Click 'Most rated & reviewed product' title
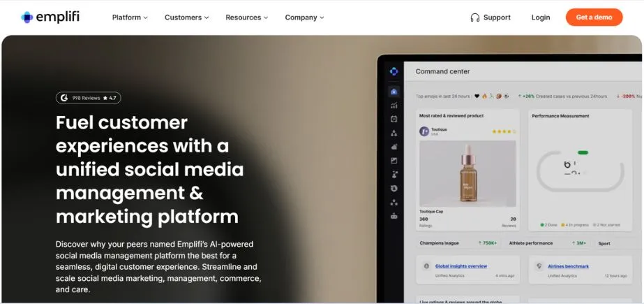The image size is (644, 304). [451, 115]
